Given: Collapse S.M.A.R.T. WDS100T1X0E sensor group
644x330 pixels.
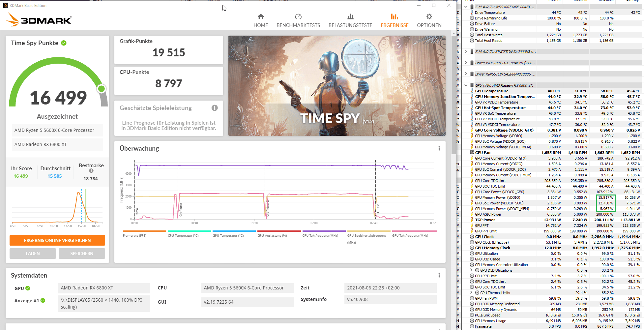Looking at the screenshot, I should 466,7.
